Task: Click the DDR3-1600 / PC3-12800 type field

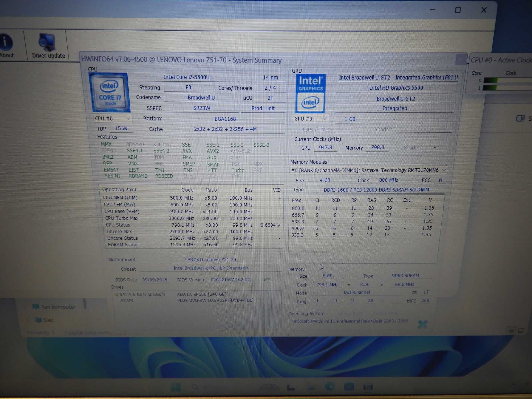Action: 376,190
